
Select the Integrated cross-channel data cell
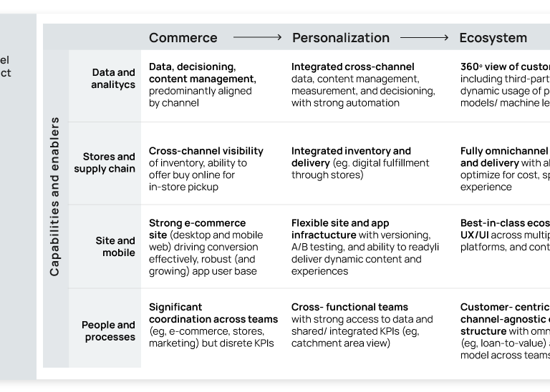point(362,84)
